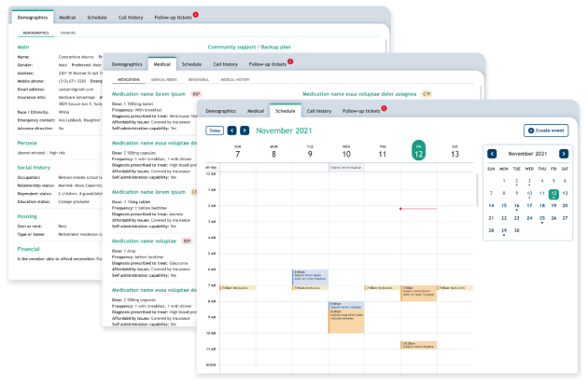Open Saturday 7:00am Medication event
Viewport: 588px width, 385px height.
click(455, 288)
